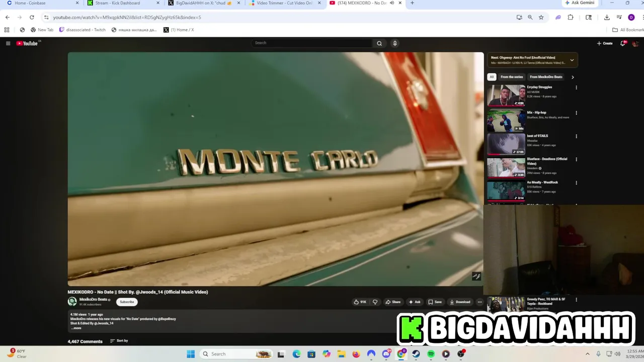644x362 pixels.
Task: Go to the YouTube home logo
Action: pos(27,43)
